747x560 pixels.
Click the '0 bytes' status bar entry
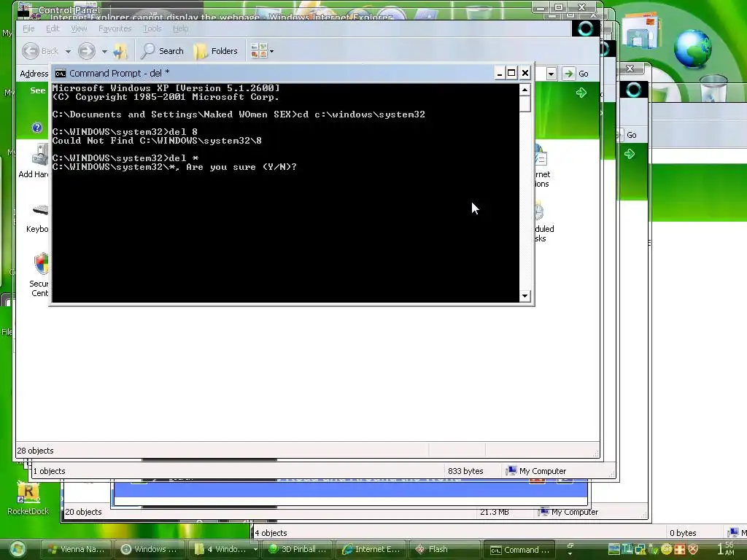[683, 533]
